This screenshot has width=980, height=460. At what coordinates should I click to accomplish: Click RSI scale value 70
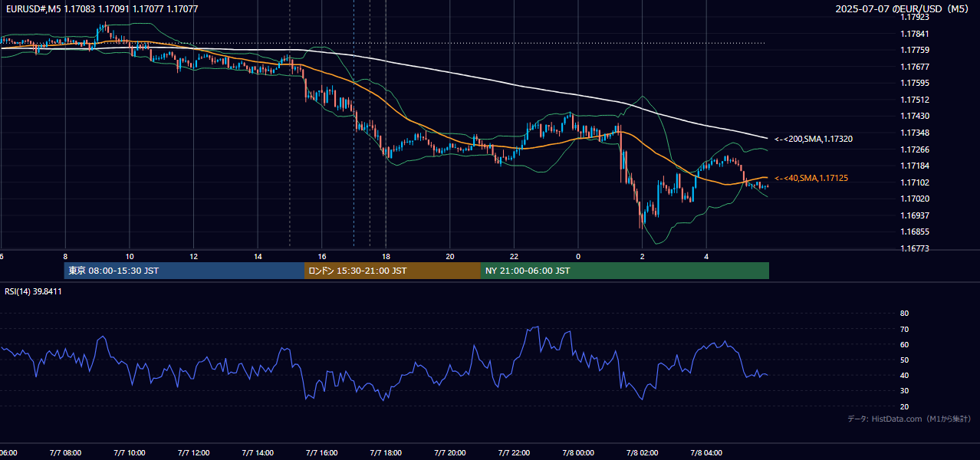point(904,329)
